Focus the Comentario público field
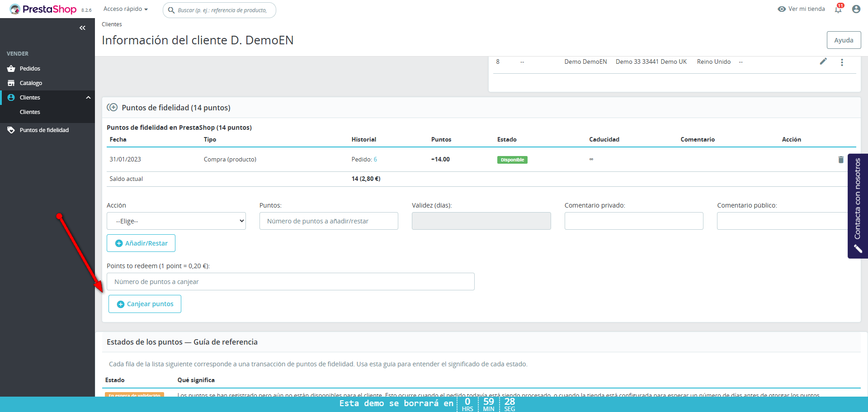The height and width of the screenshot is (412, 868). tap(782, 221)
